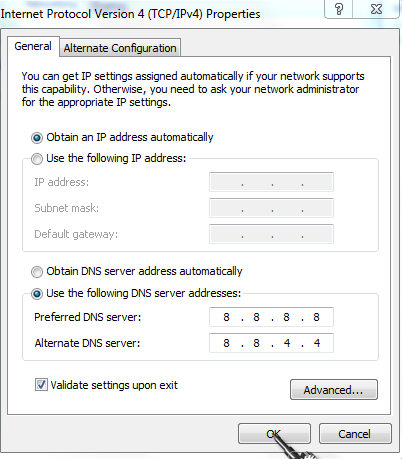This screenshot has height=459, width=402.
Task: Switch to the Alternate Configuration tab
Action: pyautogui.click(x=120, y=48)
